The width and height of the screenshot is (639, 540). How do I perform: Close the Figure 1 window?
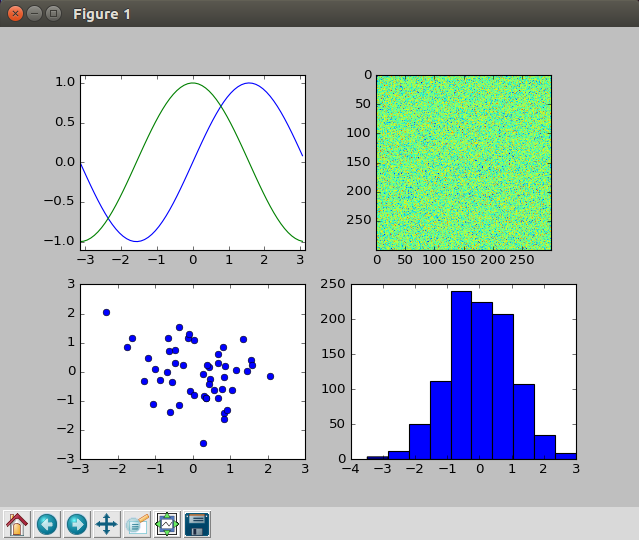(15, 14)
